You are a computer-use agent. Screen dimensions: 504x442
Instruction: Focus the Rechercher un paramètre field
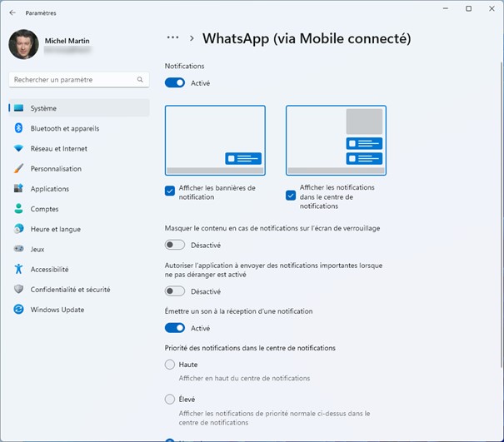tap(79, 79)
